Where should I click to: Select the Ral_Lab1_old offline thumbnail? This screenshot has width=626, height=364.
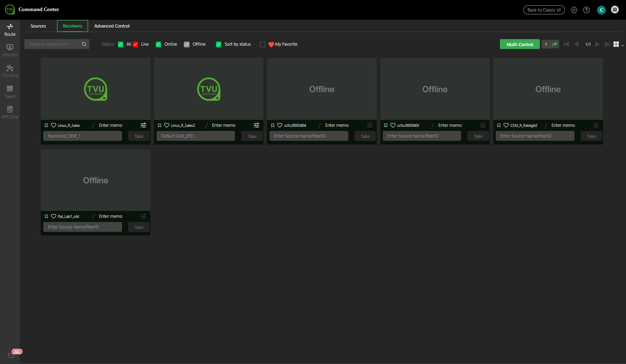(96, 180)
